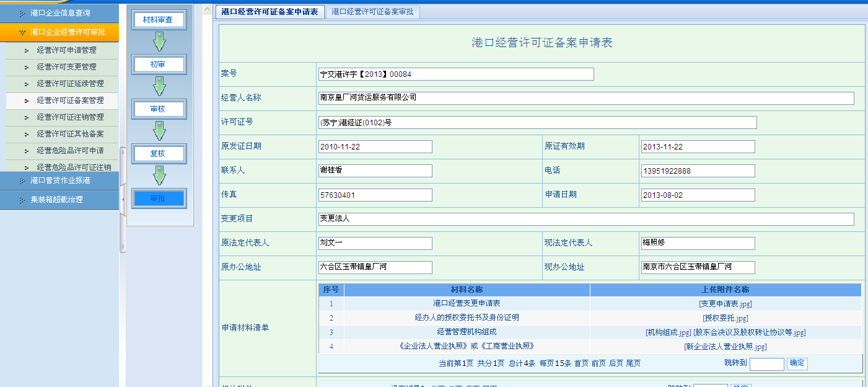The image size is (868, 387).
Task: Click the sidebar collapse splitter handle
Action: click(x=122, y=198)
